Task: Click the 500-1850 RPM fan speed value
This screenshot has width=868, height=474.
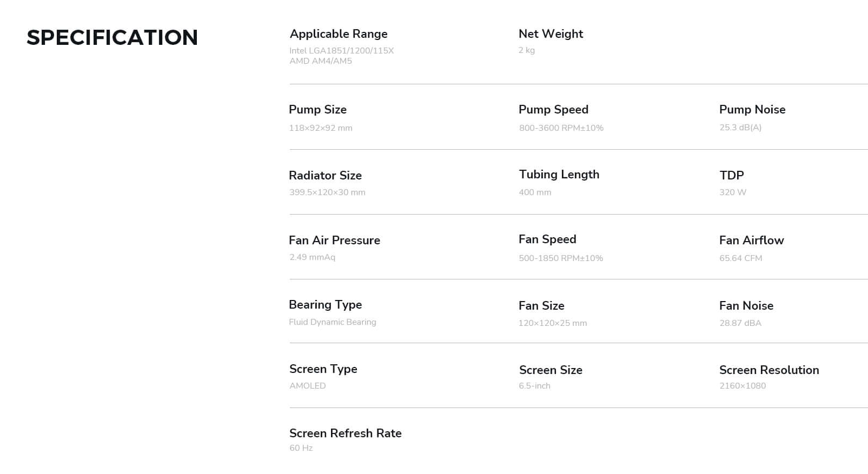Action: [x=561, y=258]
